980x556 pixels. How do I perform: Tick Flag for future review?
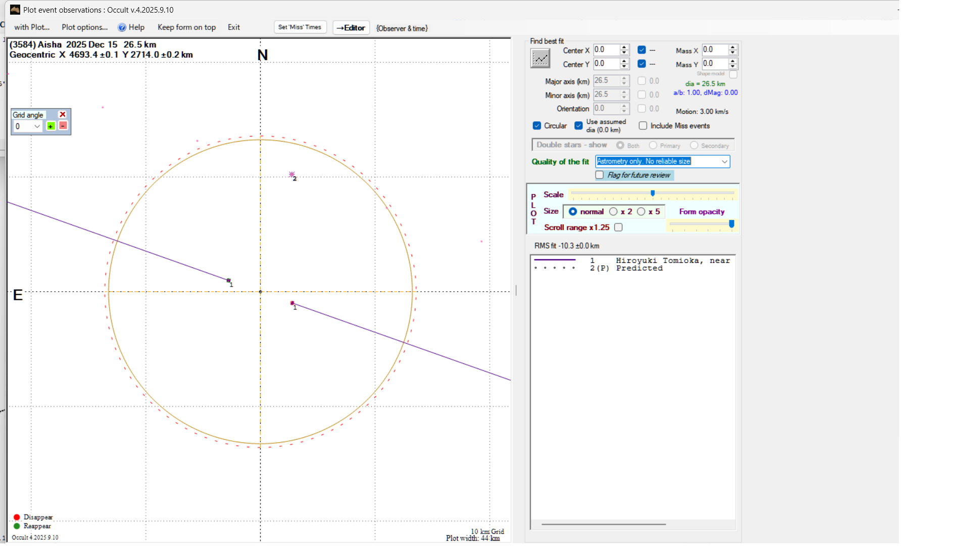click(600, 175)
